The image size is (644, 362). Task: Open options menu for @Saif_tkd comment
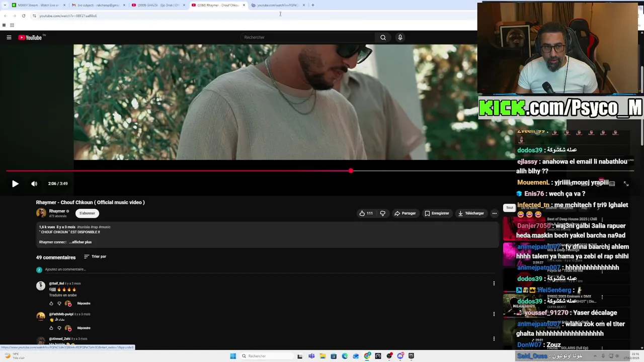(494, 283)
